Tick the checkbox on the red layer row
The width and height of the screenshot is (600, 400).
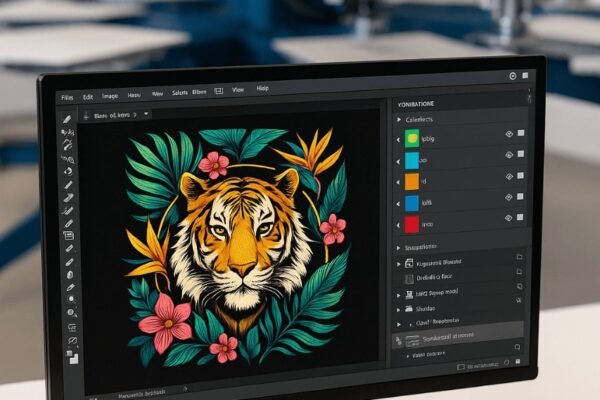[x=520, y=217]
